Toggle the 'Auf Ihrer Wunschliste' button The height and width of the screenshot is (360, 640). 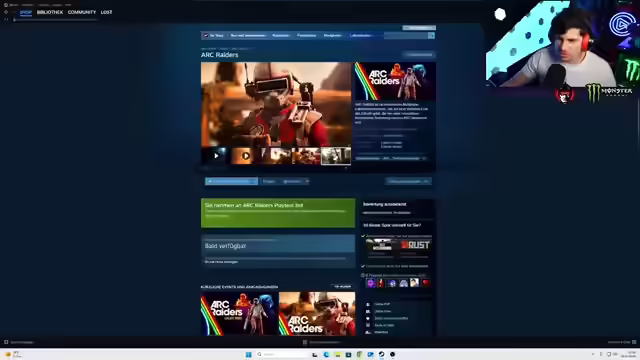click(231, 181)
